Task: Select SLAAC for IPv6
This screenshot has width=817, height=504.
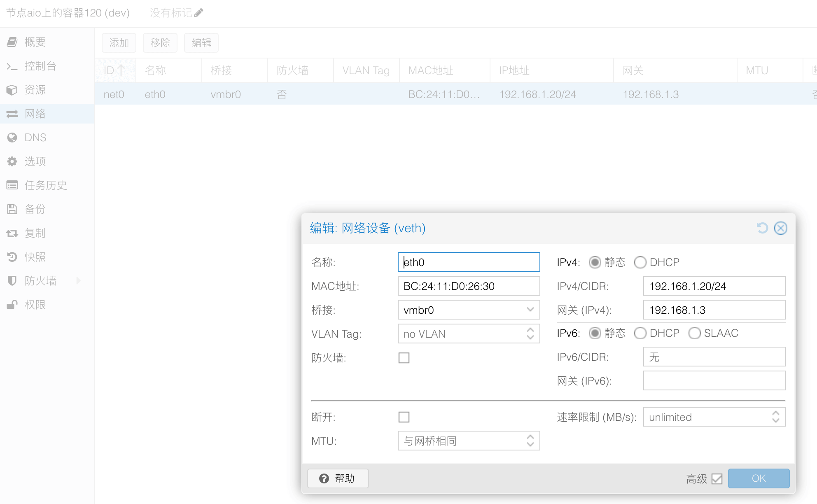Action: click(x=695, y=333)
